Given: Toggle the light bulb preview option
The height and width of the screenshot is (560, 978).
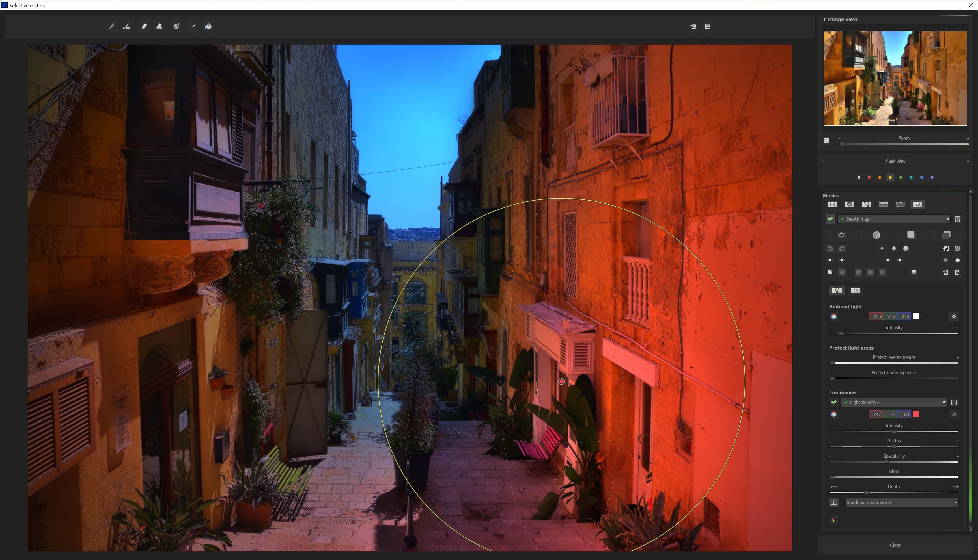Looking at the screenshot, I should 837,291.
